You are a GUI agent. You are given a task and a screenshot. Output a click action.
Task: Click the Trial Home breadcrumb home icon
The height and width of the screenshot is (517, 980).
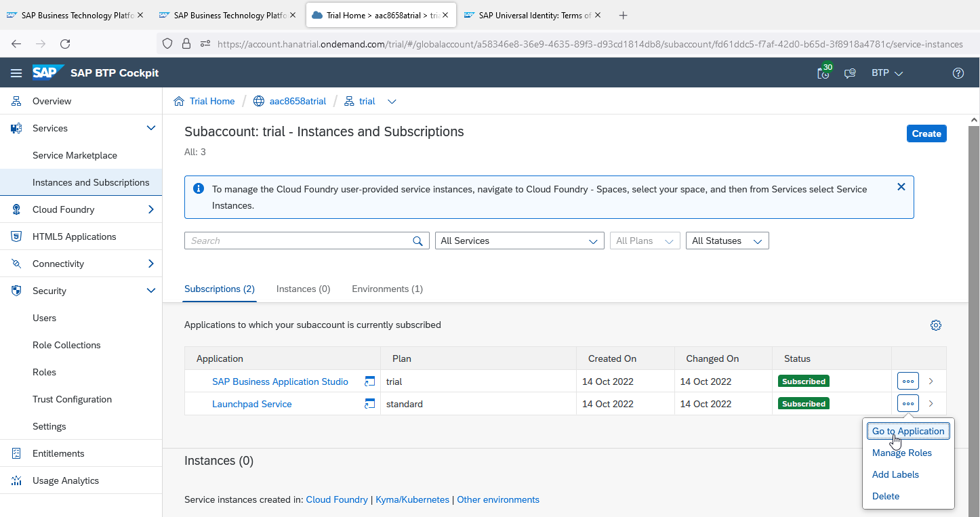[x=178, y=100]
